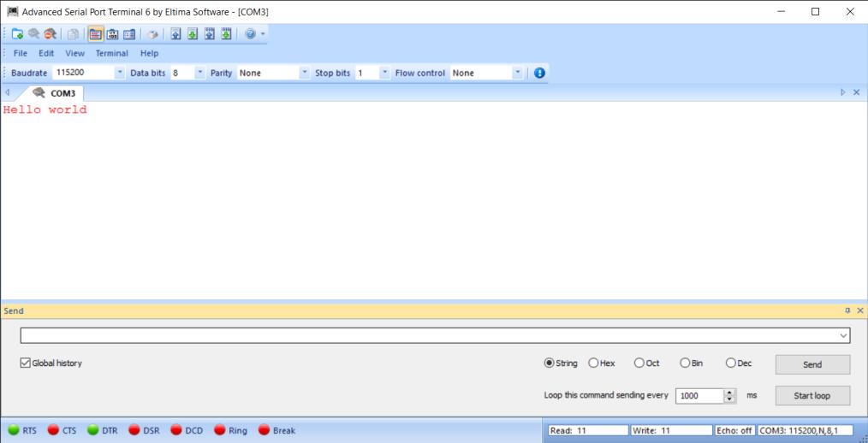Expand the Stop bits dropdown
This screenshot has width=868, height=443.
click(384, 73)
